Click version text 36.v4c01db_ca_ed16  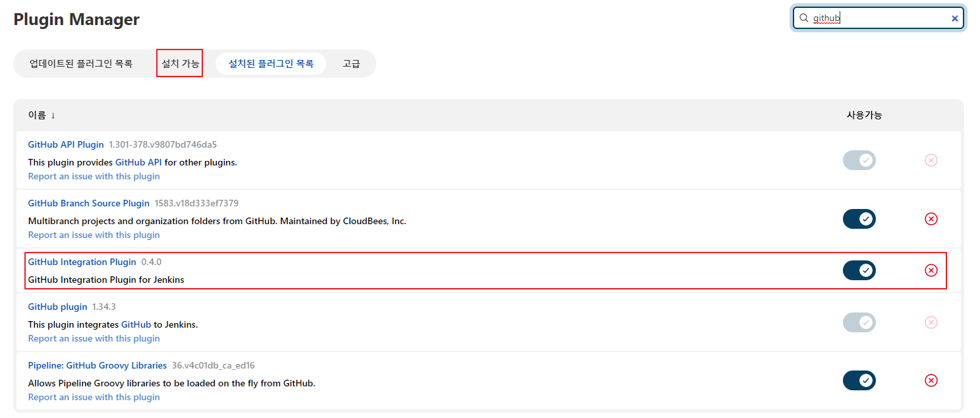(213, 365)
